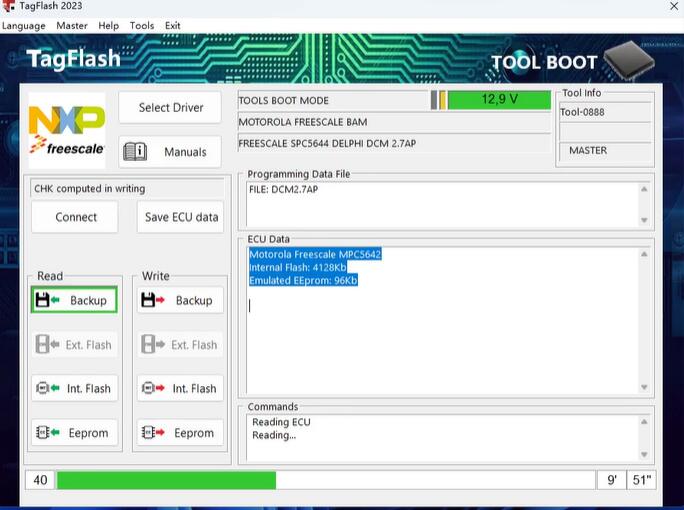Click the Write Backup button
Image resolution: width=684 pixels, height=510 pixels.
point(180,300)
